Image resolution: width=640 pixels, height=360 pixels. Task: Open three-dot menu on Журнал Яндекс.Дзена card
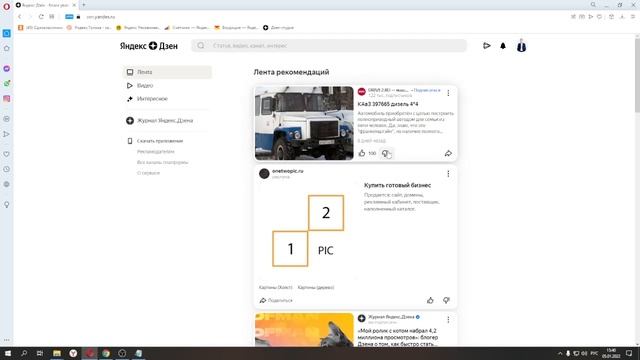click(x=448, y=320)
